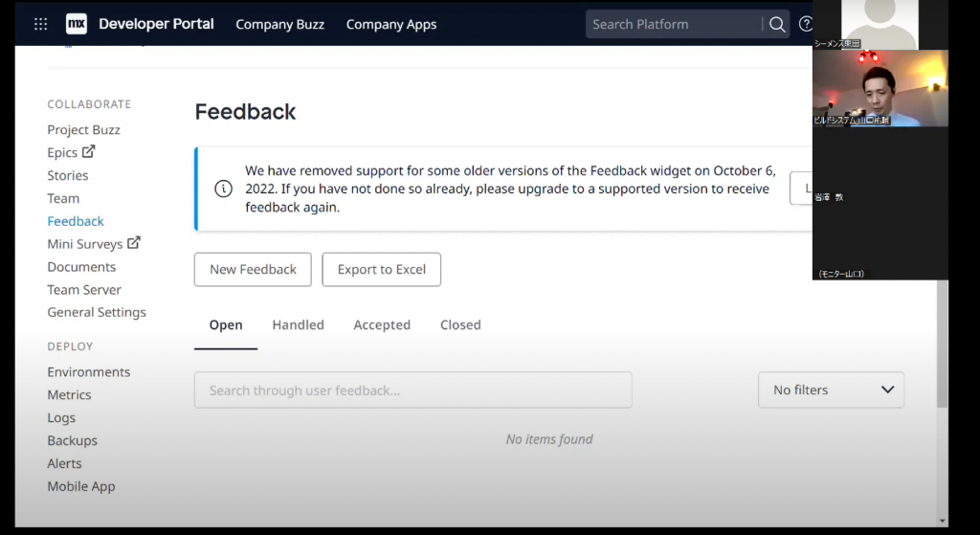Expand the No filters dropdown
Image resolution: width=980 pixels, height=535 pixels.
(831, 390)
